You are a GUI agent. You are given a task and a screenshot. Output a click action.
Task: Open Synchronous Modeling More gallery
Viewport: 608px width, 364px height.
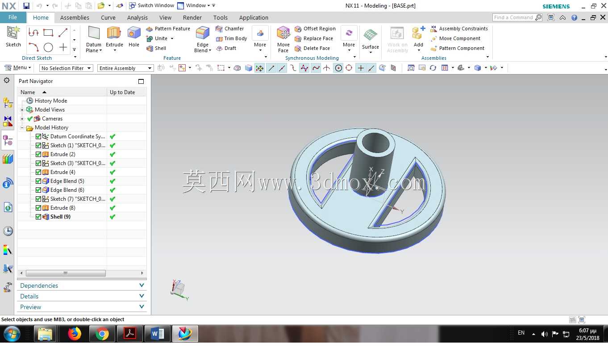pos(349,39)
